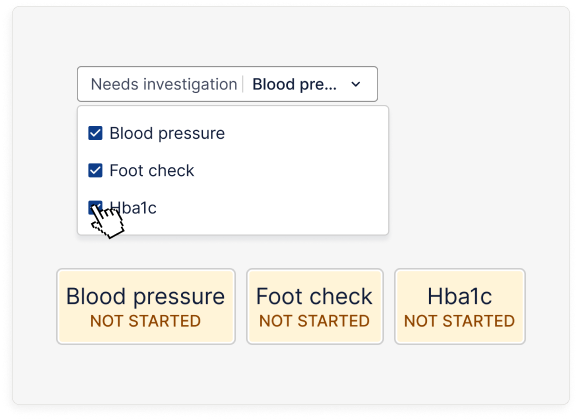
Task: Select the Hba1c option label
Action: click(133, 208)
